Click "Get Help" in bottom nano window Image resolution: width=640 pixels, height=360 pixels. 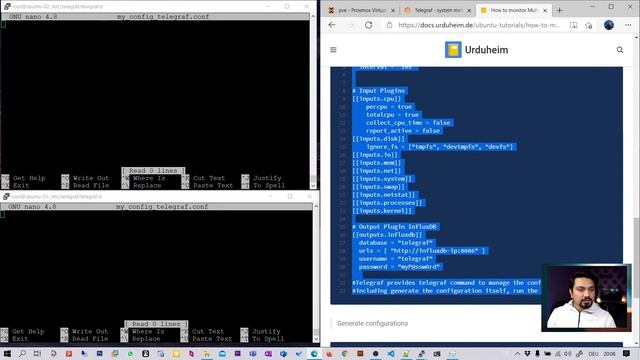pos(28,331)
